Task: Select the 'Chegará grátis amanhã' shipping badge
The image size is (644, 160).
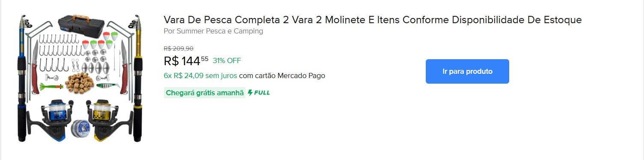Action: click(x=205, y=93)
